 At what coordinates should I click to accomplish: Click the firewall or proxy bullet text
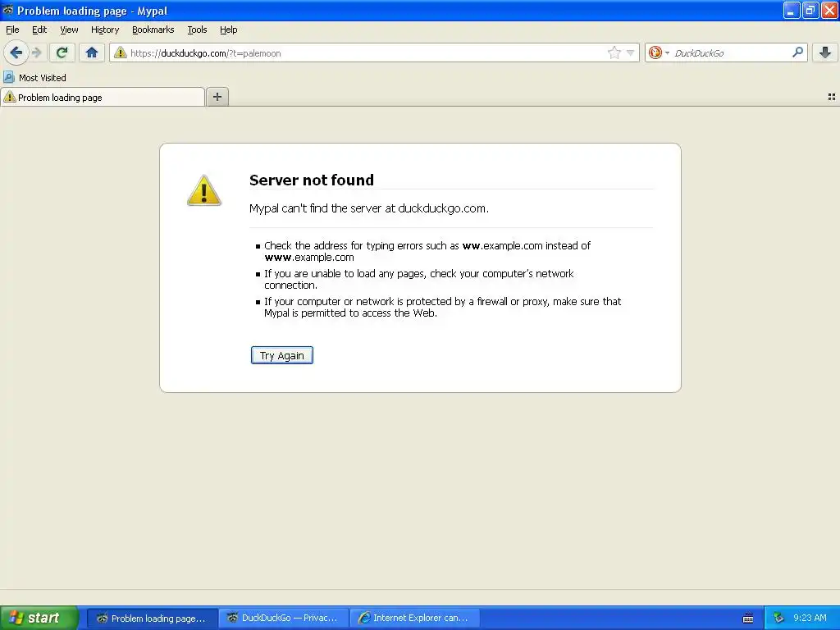[x=442, y=307]
